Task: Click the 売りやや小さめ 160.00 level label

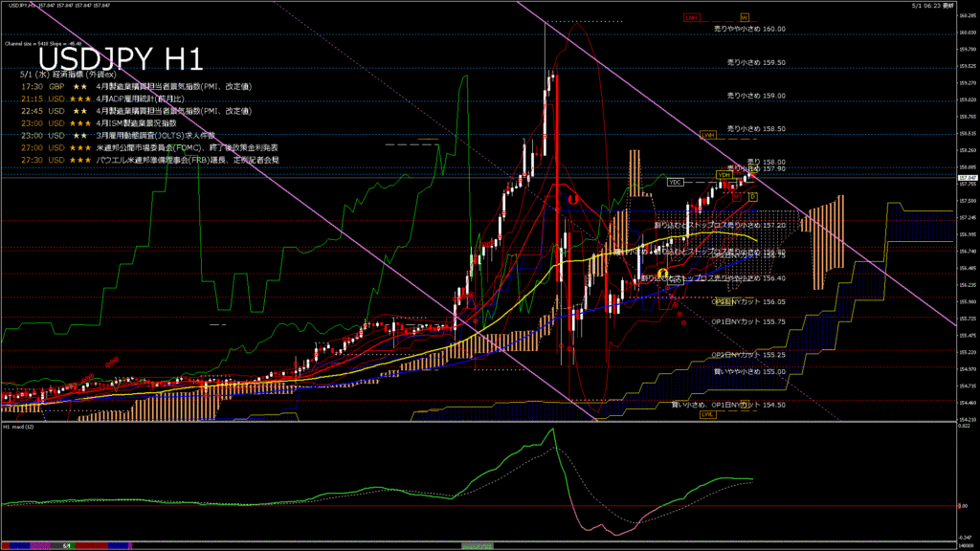Action: click(750, 29)
